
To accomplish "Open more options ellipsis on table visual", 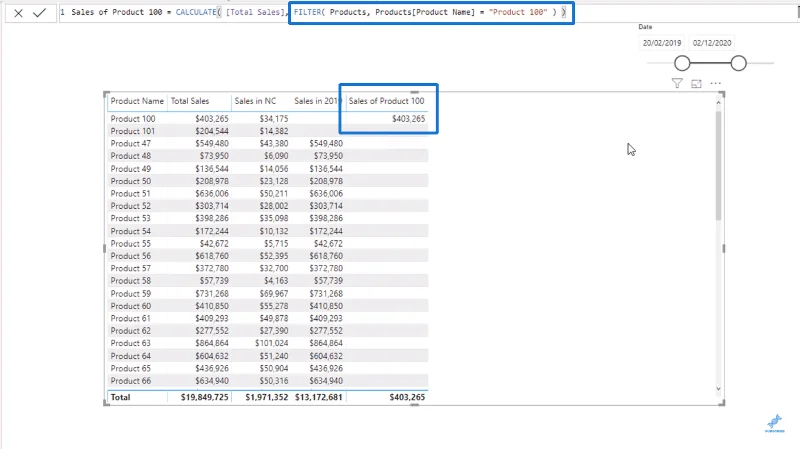I will click(716, 83).
